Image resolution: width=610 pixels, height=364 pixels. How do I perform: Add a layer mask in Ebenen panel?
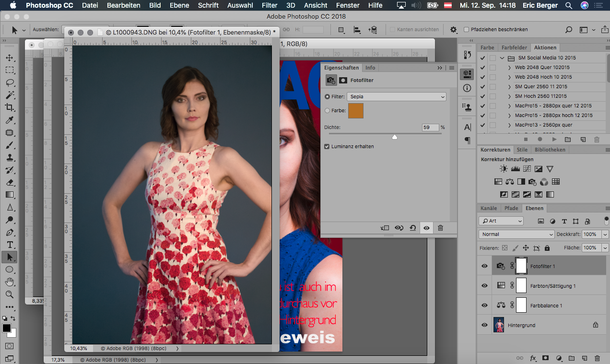(545, 358)
